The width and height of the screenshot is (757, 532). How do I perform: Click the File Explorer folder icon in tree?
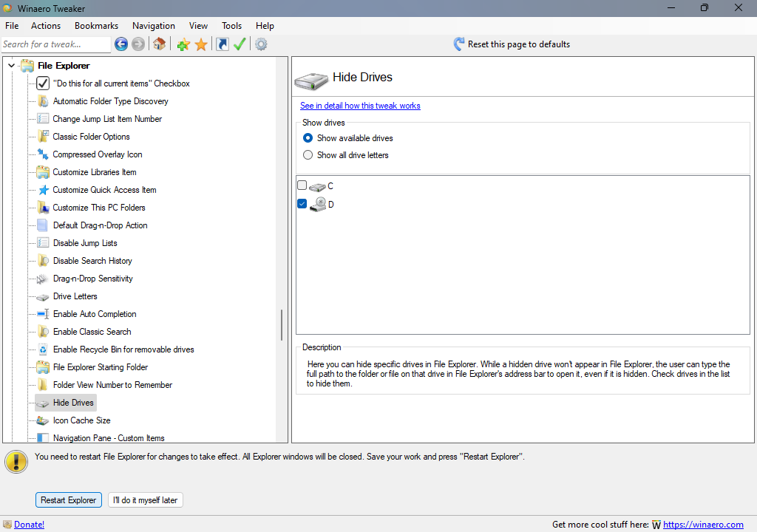(x=27, y=66)
